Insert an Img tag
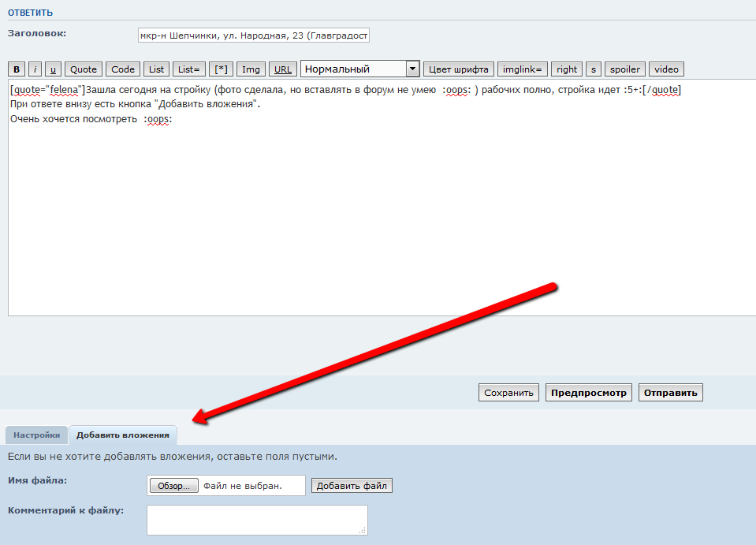The image size is (756, 545). coord(251,69)
